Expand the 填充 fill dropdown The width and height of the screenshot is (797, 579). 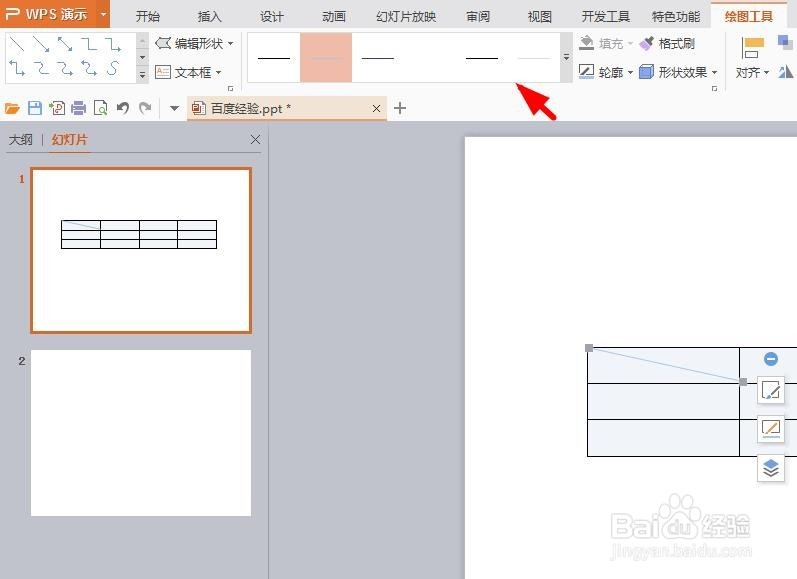point(631,44)
